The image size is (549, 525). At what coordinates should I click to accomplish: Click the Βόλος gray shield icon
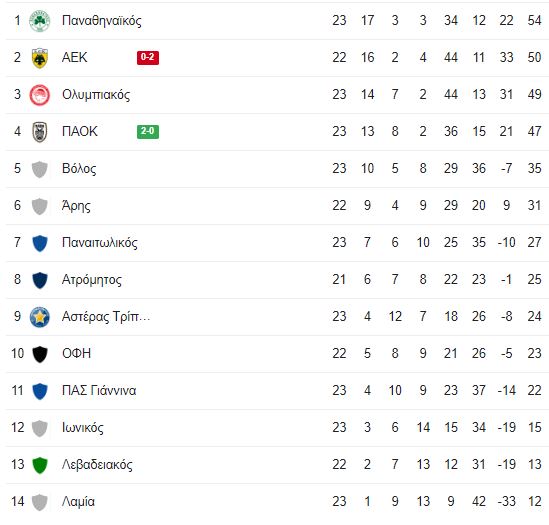click(x=40, y=169)
